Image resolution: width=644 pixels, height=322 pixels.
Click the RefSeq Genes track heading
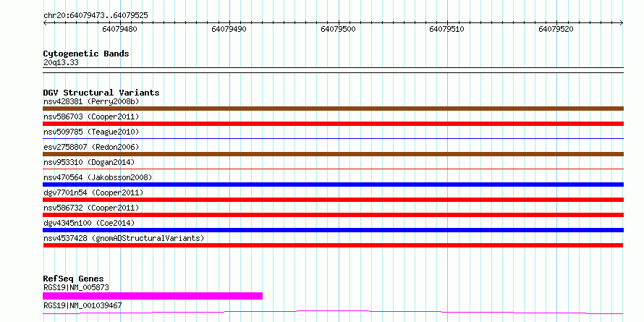point(73,279)
